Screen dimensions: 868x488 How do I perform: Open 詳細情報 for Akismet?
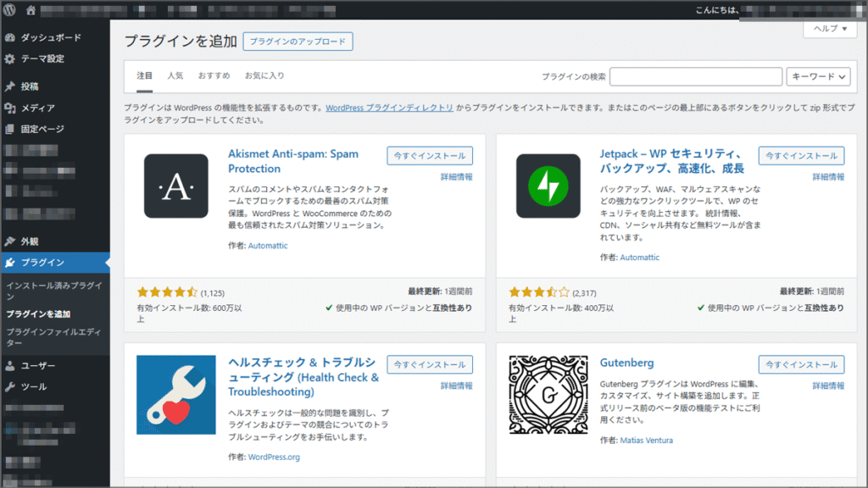457,177
